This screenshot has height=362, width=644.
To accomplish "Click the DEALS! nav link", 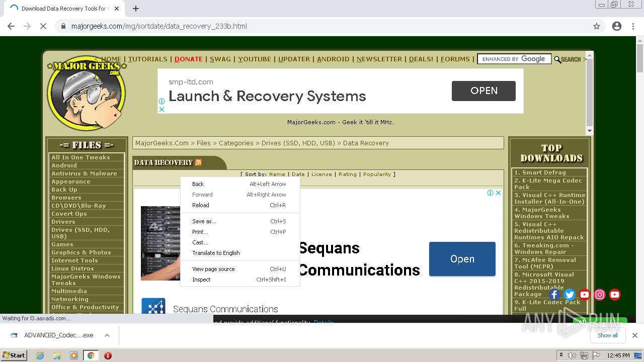I will point(421,59).
